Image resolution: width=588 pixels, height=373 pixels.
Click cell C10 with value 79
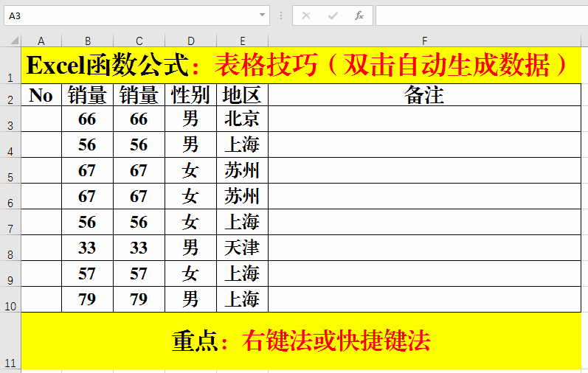[139, 299]
